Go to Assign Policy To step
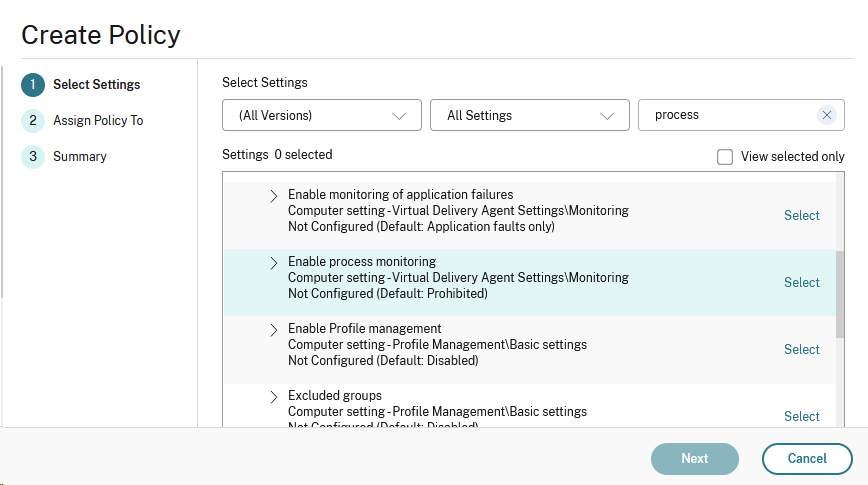Screen dimensions: 868x485 tap(98, 121)
